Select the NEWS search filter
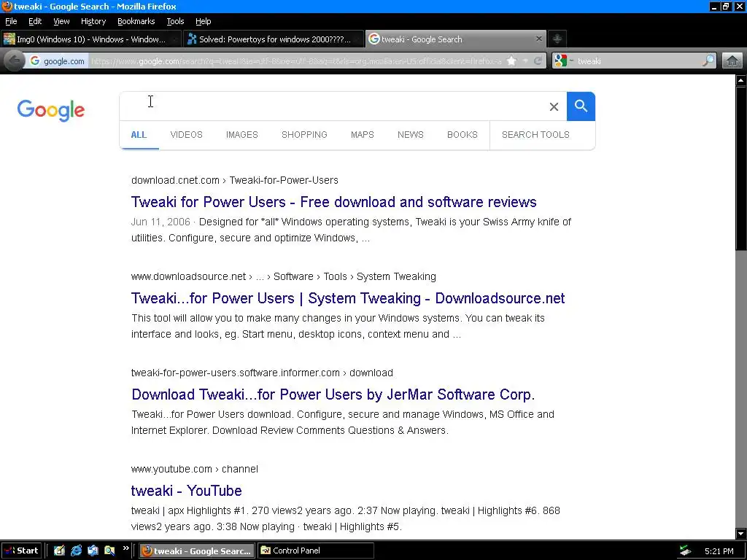 coord(411,135)
